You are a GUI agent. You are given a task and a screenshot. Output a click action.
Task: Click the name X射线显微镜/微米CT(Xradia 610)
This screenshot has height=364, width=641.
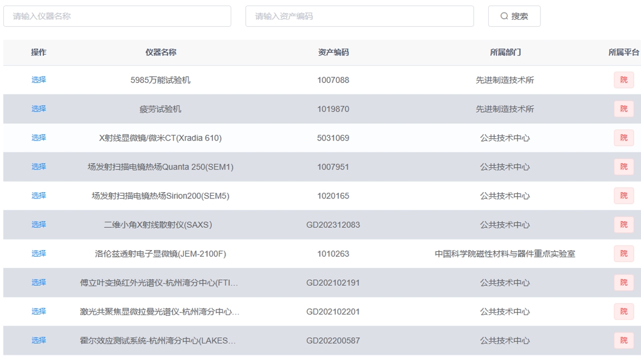160,138
